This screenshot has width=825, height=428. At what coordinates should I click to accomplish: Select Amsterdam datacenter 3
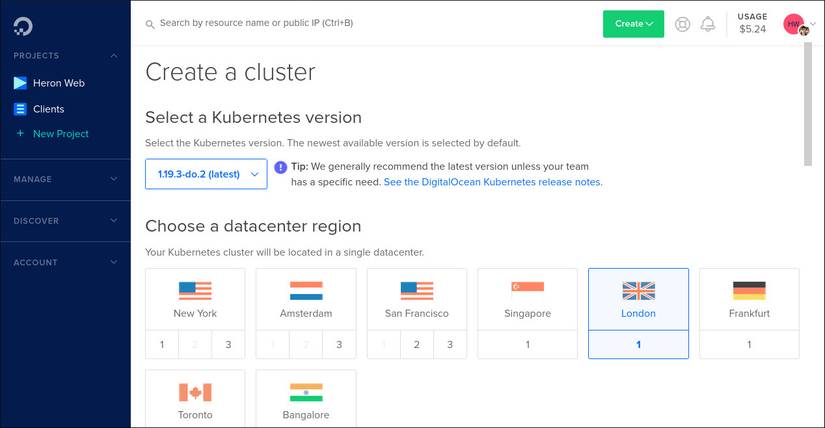[339, 344]
